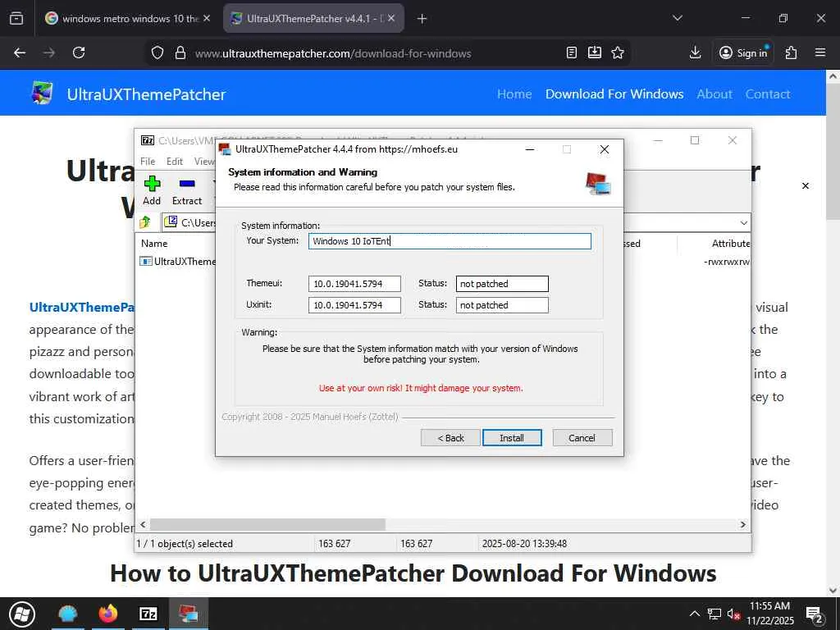Viewport: 840px width, 630px height.
Task: Click the 7-Zip Extract minus icon
Action: (x=187, y=184)
